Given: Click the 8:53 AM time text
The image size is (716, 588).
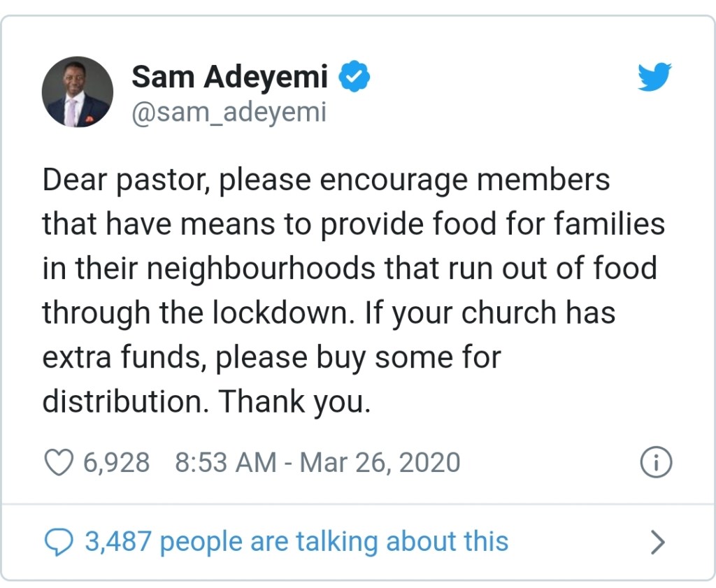Looking at the screenshot, I should tap(225, 463).
